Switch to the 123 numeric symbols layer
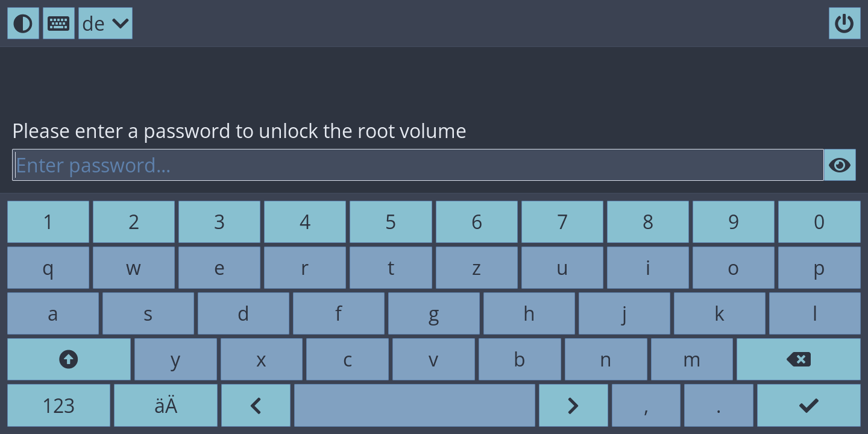This screenshot has width=868, height=434. pyautogui.click(x=58, y=406)
